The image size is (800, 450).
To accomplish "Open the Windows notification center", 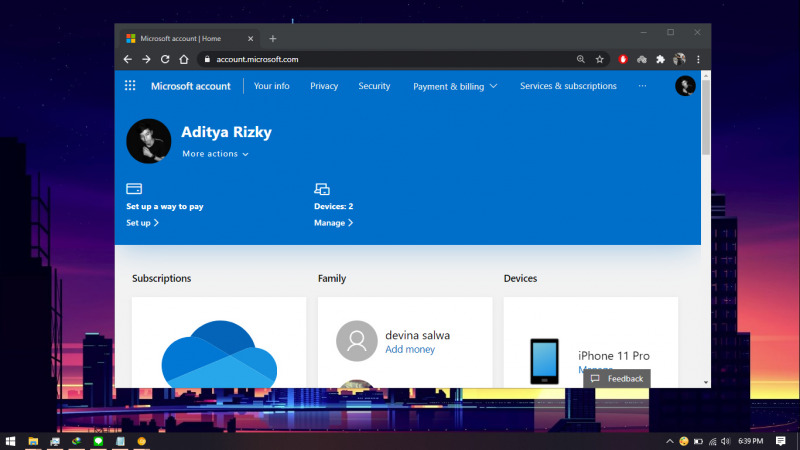I will click(781, 441).
